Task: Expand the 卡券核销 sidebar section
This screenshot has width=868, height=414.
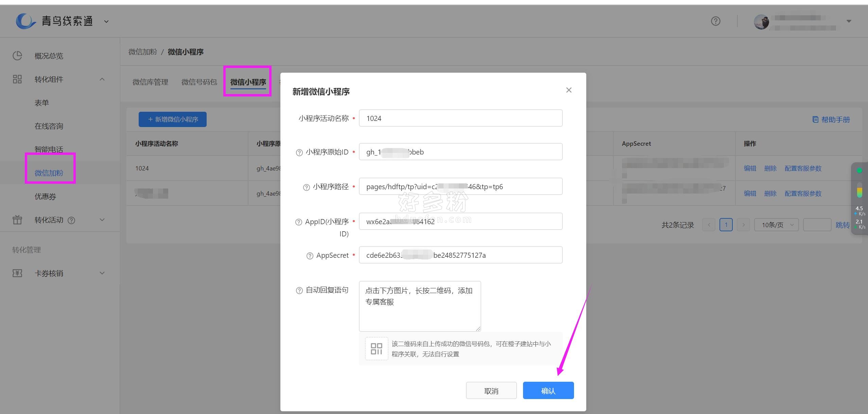Action: coord(102,273)
